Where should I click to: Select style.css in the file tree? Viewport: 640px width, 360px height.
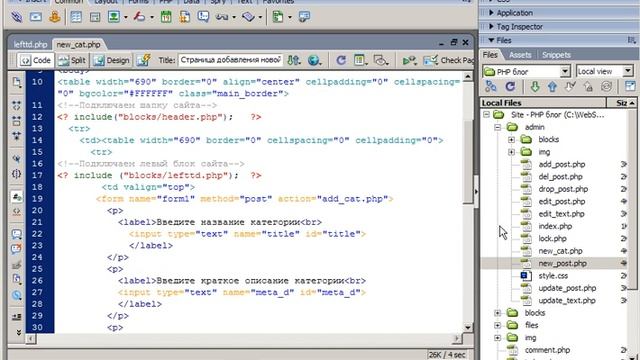pyautogui.click(x=553, y=276)
